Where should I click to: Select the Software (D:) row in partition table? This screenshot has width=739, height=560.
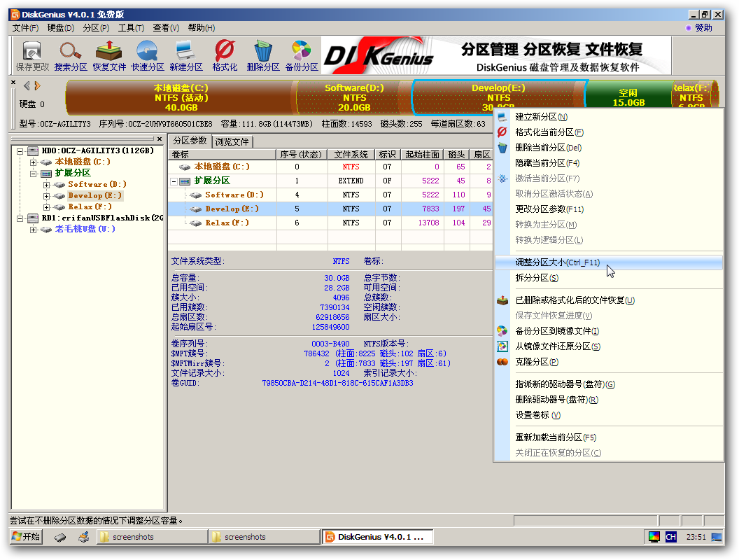coord(330,195)
